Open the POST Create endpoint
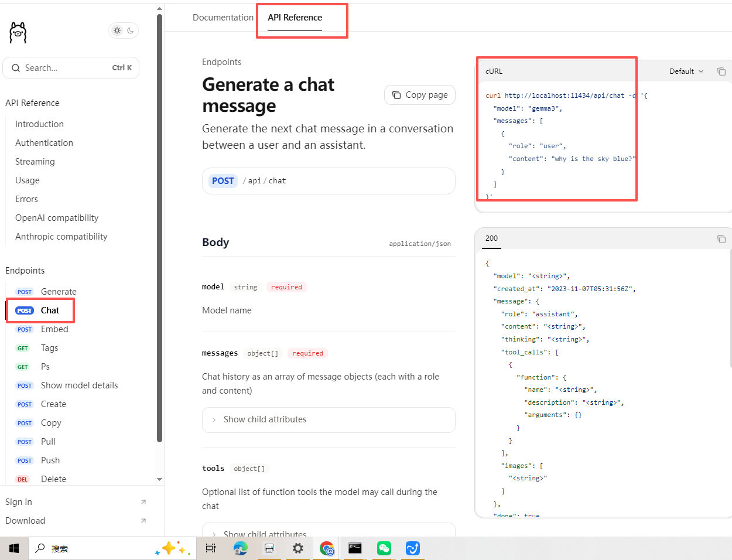Screen dimensions: 732x560 click(40, 404)
